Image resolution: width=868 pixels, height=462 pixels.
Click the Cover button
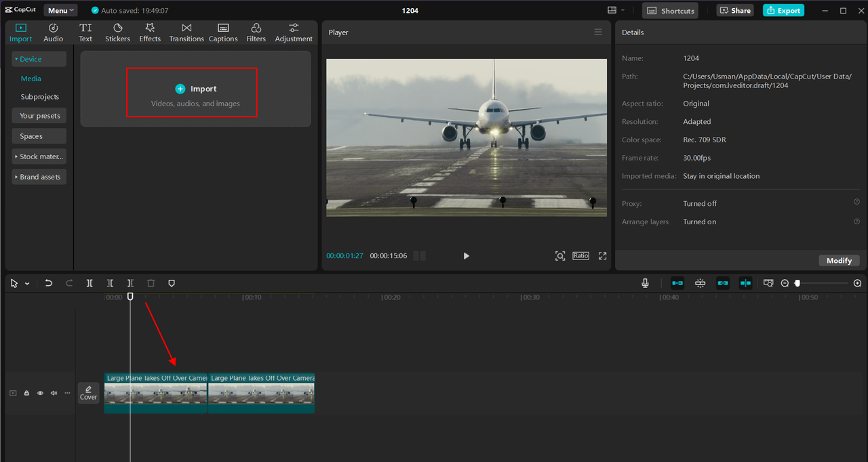click(88, 393)
